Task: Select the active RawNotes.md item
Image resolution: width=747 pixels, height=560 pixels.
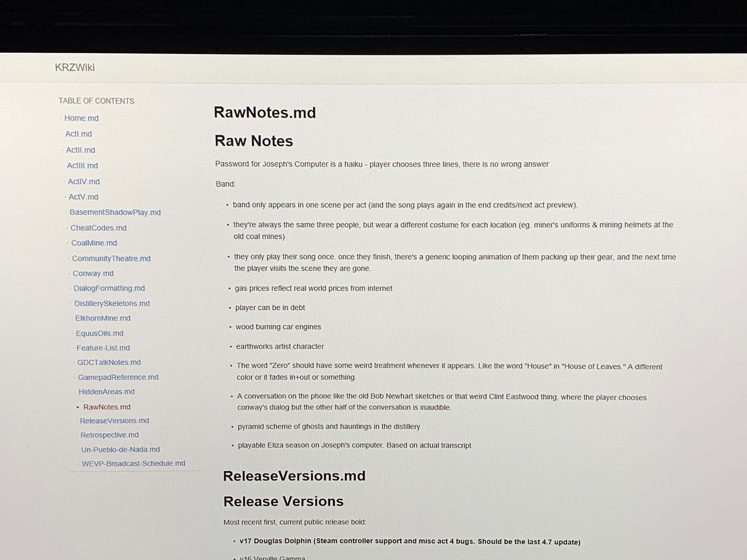Action: (107, 407)
